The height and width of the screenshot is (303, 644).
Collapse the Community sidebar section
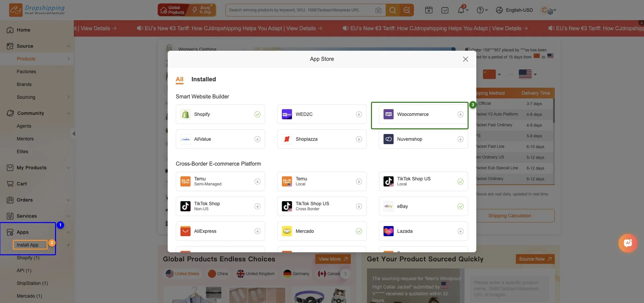point(68,113)
